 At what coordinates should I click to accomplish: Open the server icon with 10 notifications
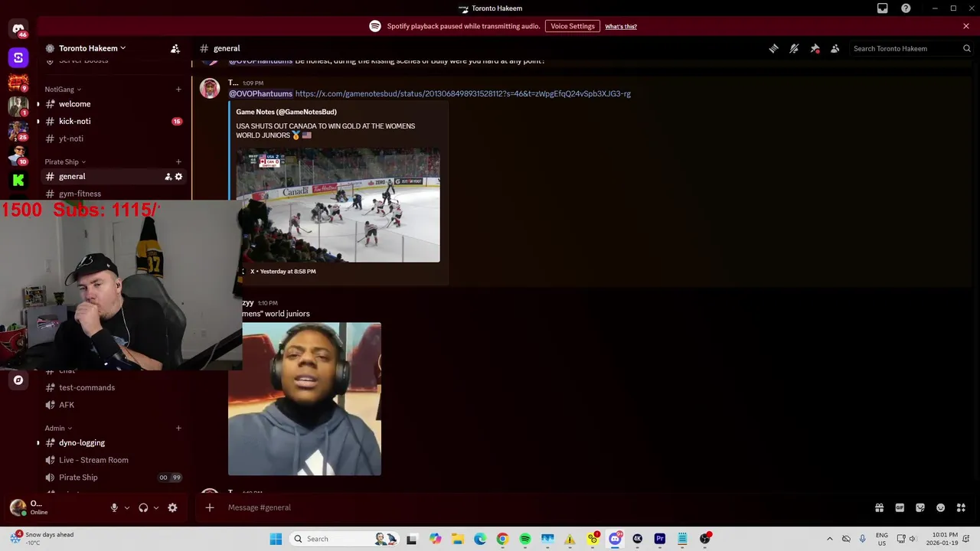18,155
